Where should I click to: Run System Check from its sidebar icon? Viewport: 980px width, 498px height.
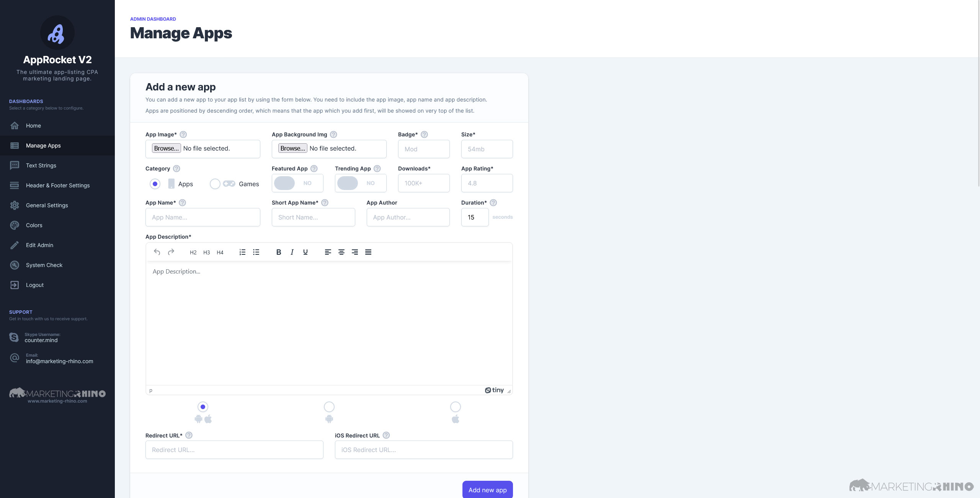[15, 265]
